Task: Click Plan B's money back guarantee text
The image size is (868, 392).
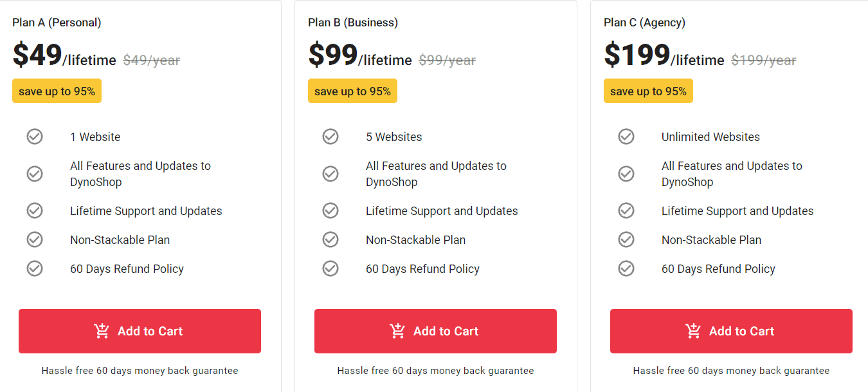Action: (x=435, y=371)
